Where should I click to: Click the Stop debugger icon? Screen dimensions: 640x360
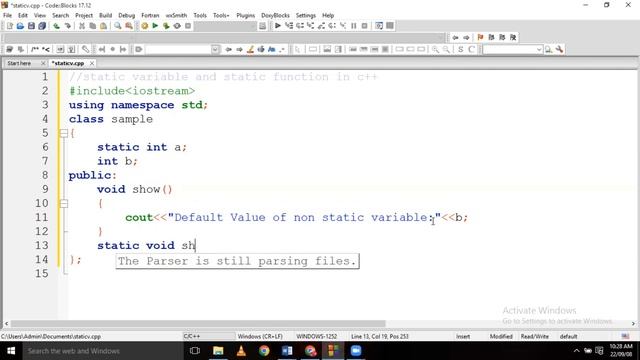pyautogui.click(x=364, y=26)
